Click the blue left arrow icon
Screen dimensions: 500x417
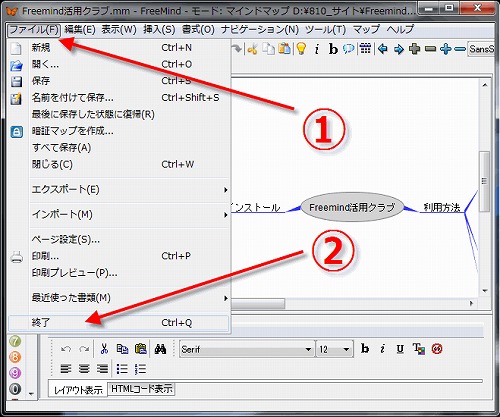point(383,49)
